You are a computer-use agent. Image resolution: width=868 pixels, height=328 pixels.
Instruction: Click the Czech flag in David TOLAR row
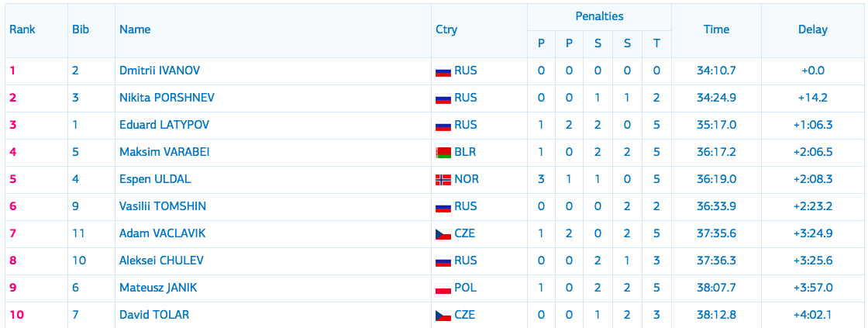[x=443, y=316]
